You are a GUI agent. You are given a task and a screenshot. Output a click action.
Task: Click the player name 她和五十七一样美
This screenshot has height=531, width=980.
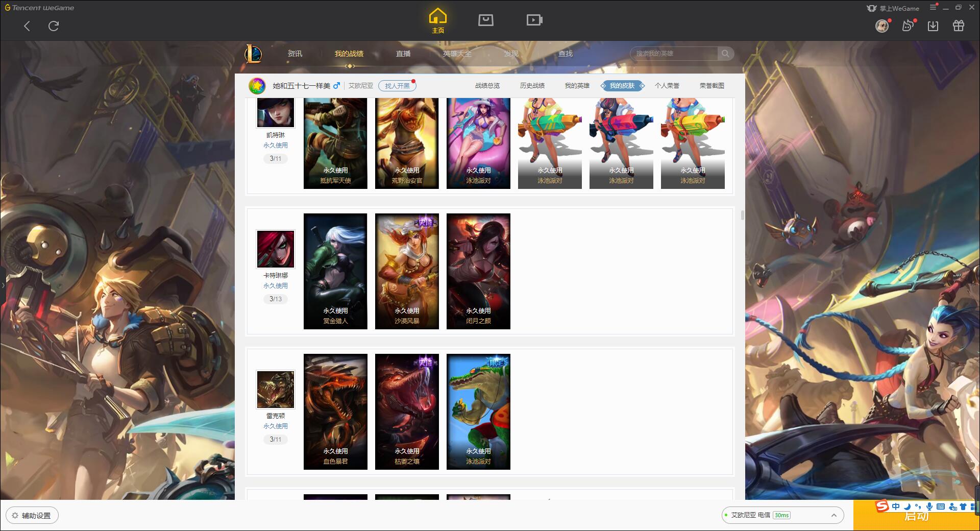pyautogui.click(x=301, y=86)
